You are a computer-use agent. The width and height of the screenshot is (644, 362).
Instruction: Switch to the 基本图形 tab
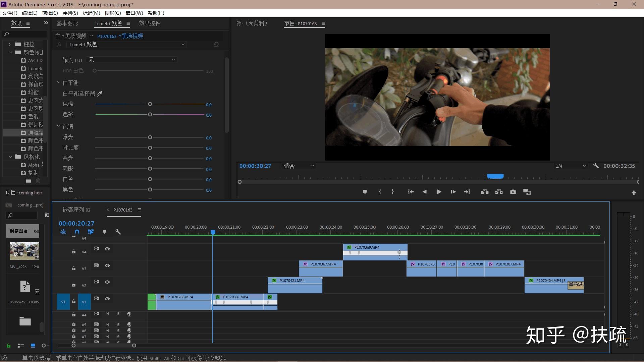click(x=67, y=23)
